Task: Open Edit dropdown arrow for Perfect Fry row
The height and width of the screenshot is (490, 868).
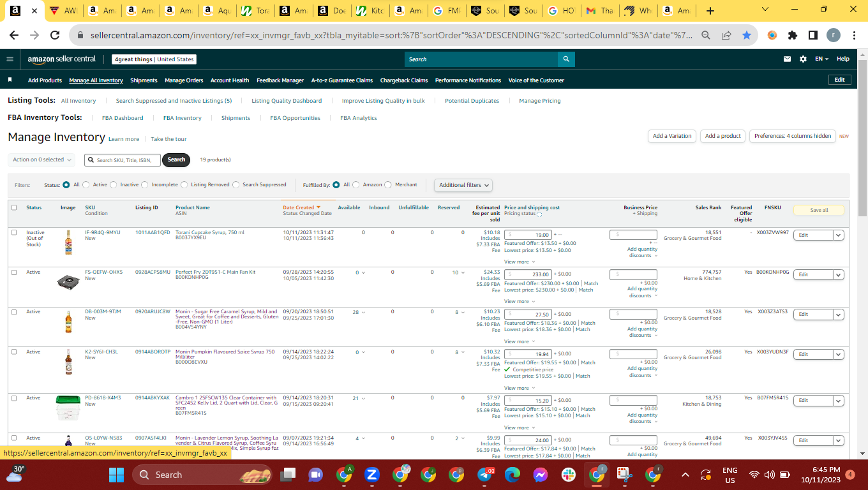Action: (839, 274)
